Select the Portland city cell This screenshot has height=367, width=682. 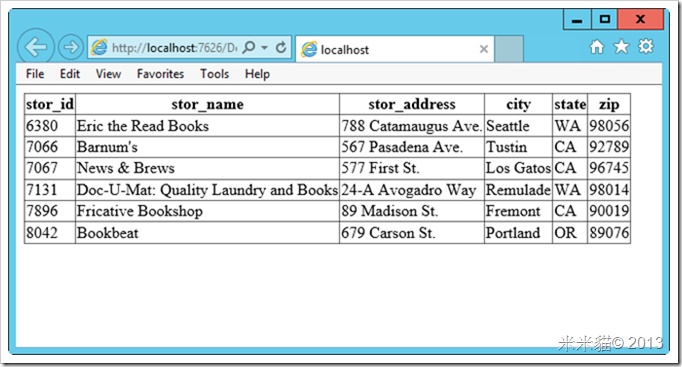pyautogui.click(x=518, y=233)
